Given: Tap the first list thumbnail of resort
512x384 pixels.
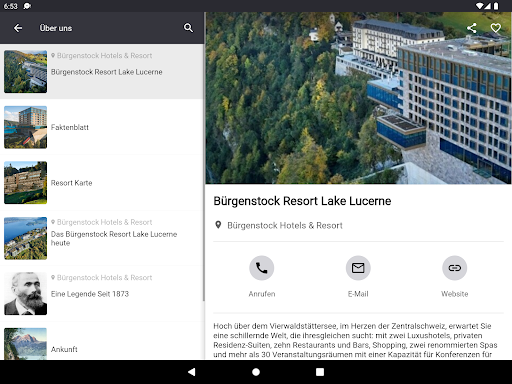Looking at the screenshot, I should click(x=25, y=71).
